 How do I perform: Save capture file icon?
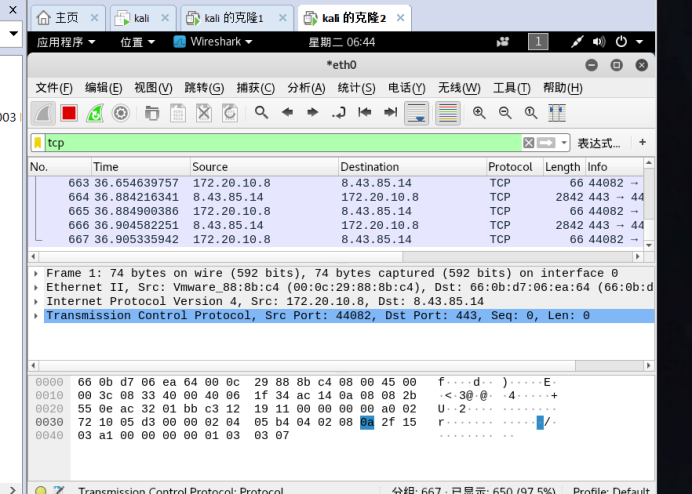click(178, 113)
